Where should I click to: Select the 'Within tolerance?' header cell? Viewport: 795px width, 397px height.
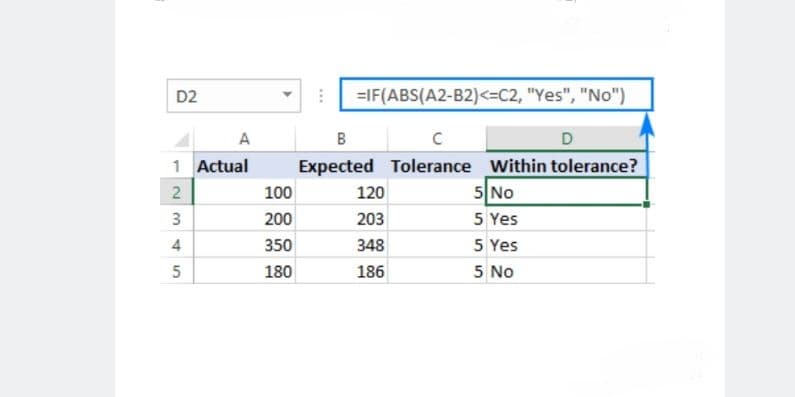[566, 165]
